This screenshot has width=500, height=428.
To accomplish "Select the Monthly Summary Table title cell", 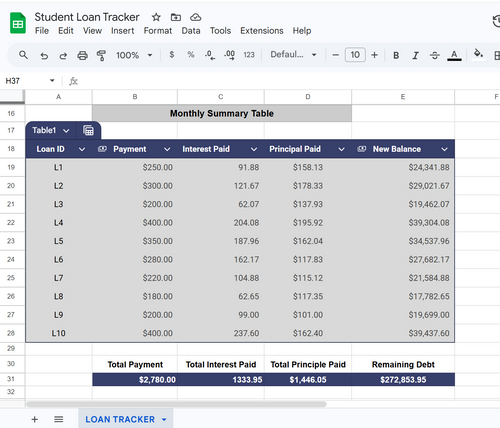I will click(222, 113).
